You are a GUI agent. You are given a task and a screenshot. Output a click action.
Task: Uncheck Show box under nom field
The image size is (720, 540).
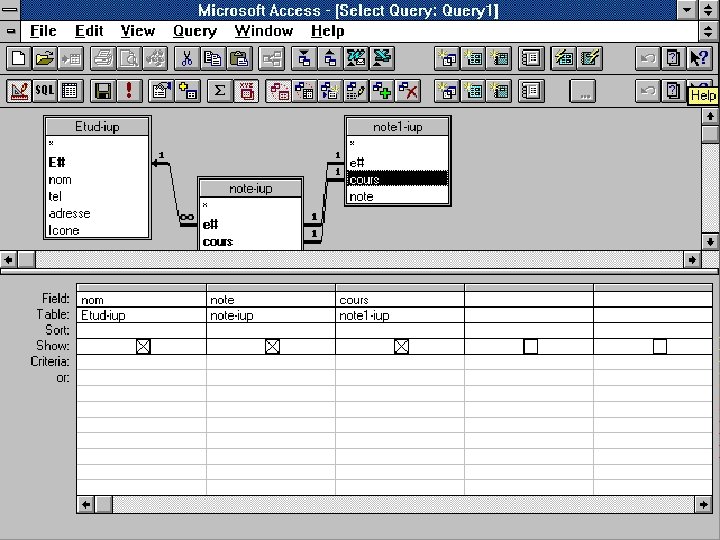click(x=143, y=346)
